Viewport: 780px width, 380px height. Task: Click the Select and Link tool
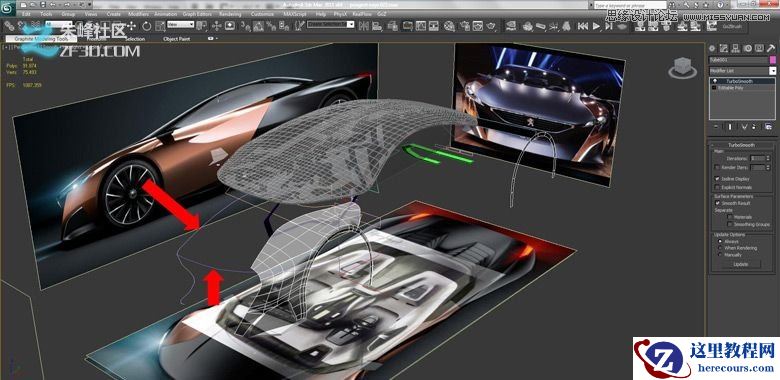[x=9, y=25]
